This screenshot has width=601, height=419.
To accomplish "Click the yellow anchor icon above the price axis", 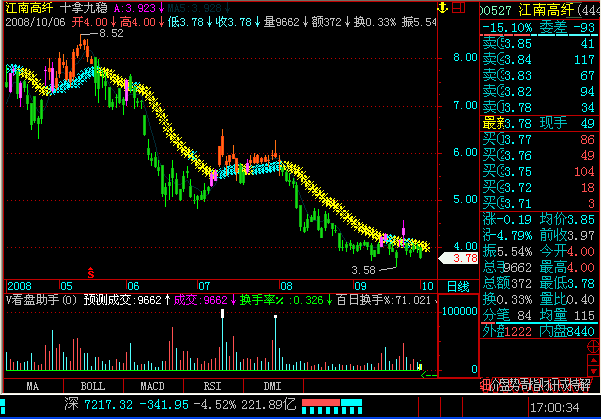I will pos(443,7).
